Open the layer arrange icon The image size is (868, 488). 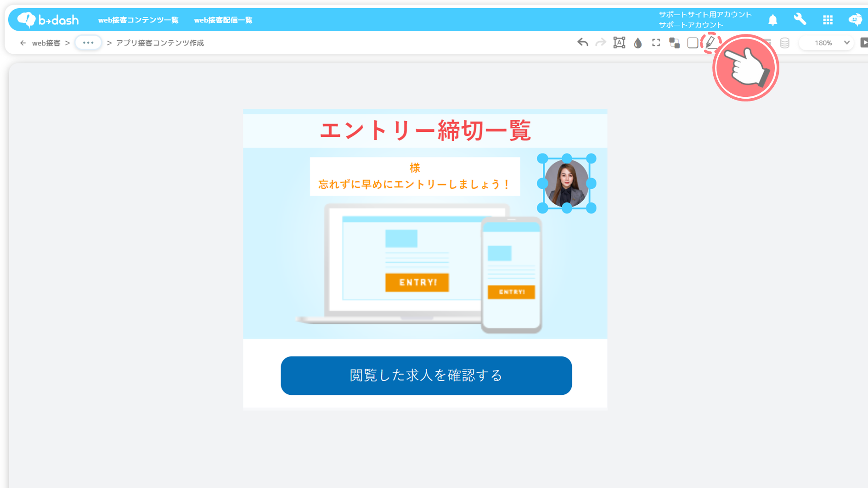coord(674,43)
